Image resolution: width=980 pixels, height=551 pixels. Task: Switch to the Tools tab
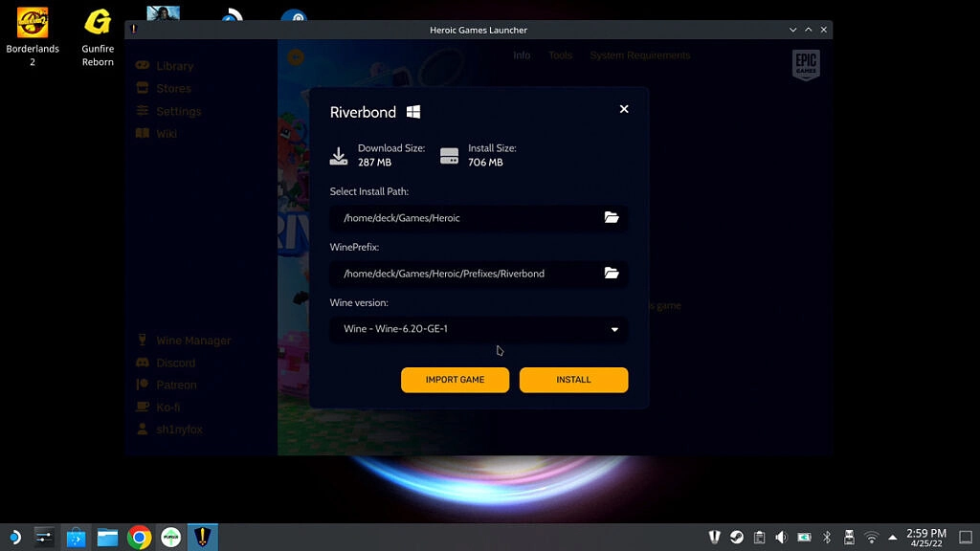561,55
